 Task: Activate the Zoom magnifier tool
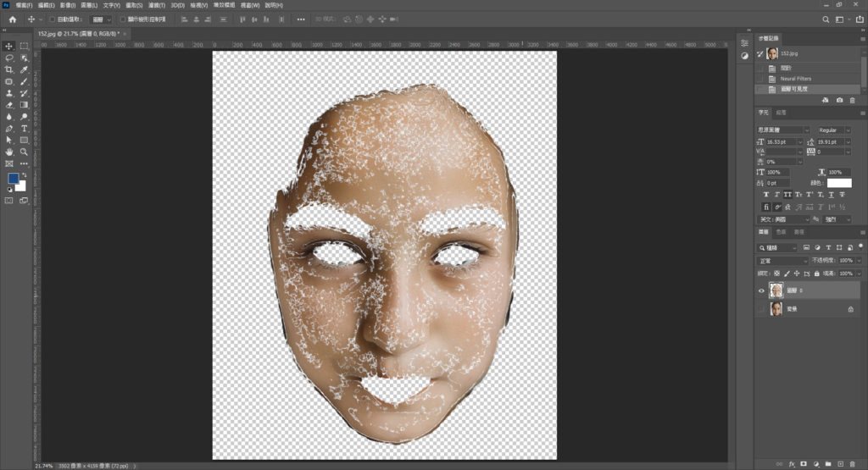point(24,152)
